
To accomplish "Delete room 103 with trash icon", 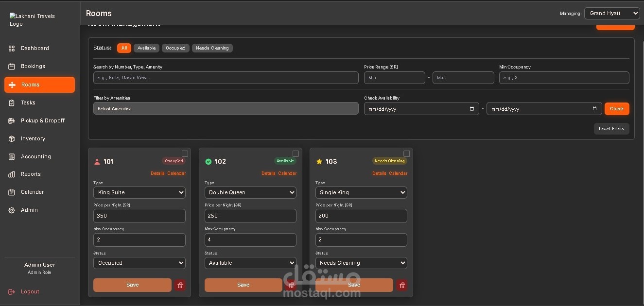I will click(x=402, y=285).
